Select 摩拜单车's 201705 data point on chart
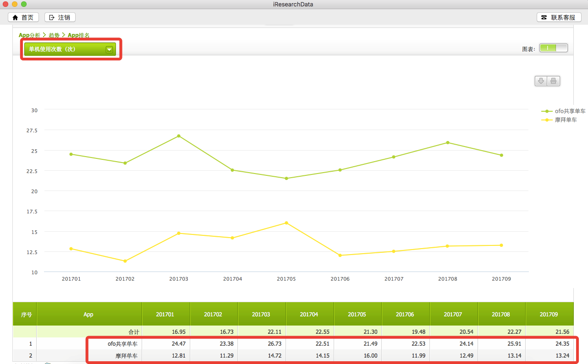This screenshot has height=364, width=588. pos(286,223)
